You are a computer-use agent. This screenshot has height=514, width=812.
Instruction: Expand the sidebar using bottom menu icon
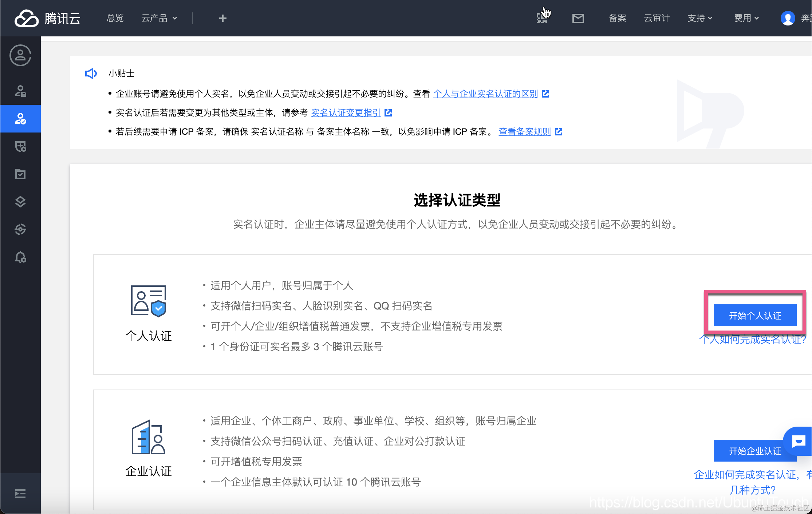coord(20,494)
